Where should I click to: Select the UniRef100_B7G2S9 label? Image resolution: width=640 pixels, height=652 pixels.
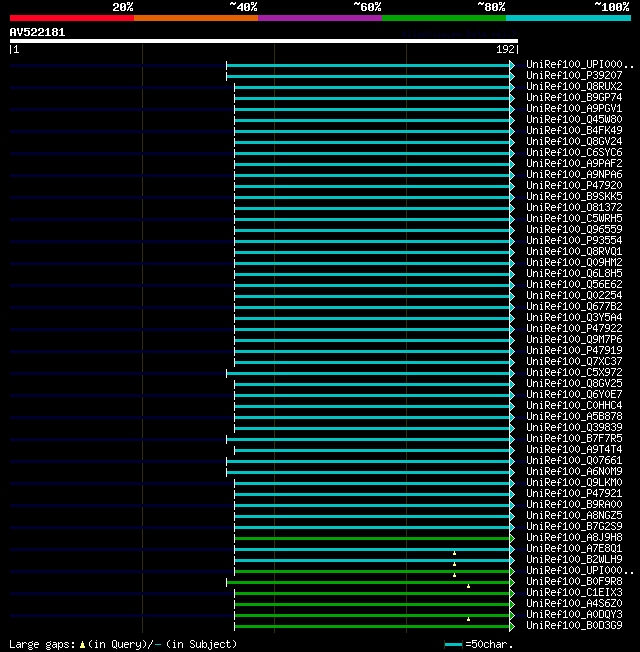(574, 526)
